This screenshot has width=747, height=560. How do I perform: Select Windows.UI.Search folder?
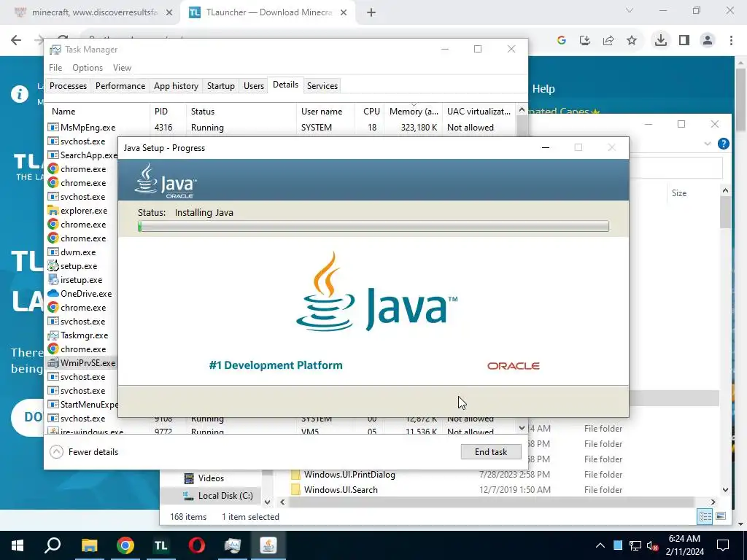click(x=341, y=490)
